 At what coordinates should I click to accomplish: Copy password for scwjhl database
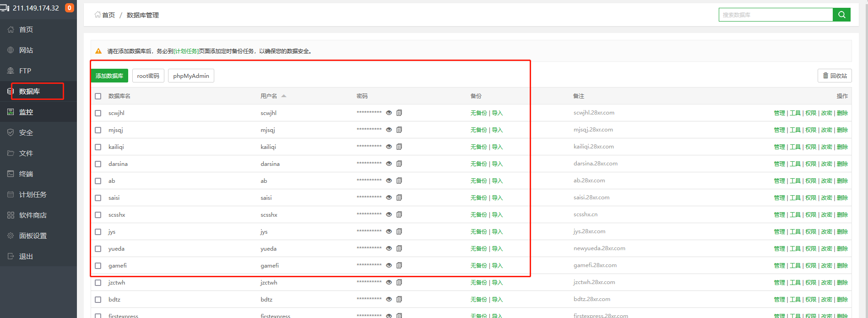point(399,113)
